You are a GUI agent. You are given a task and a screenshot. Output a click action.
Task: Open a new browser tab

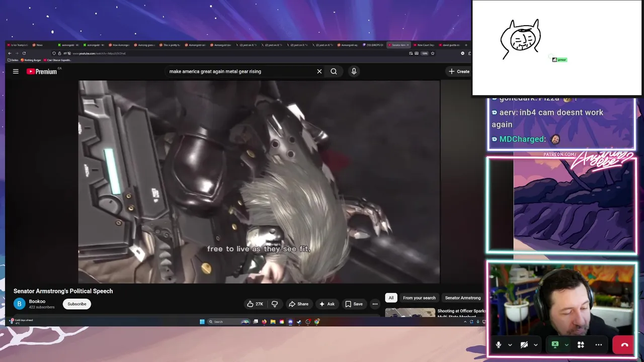coord(466,45)
